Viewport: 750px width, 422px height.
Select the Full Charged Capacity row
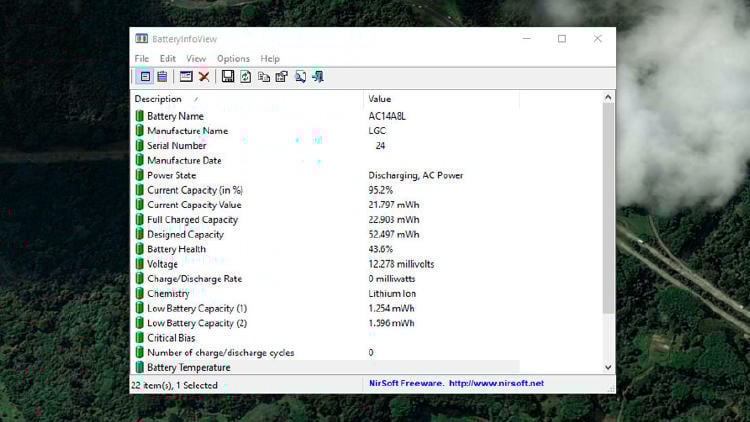[x=325, y=219]
